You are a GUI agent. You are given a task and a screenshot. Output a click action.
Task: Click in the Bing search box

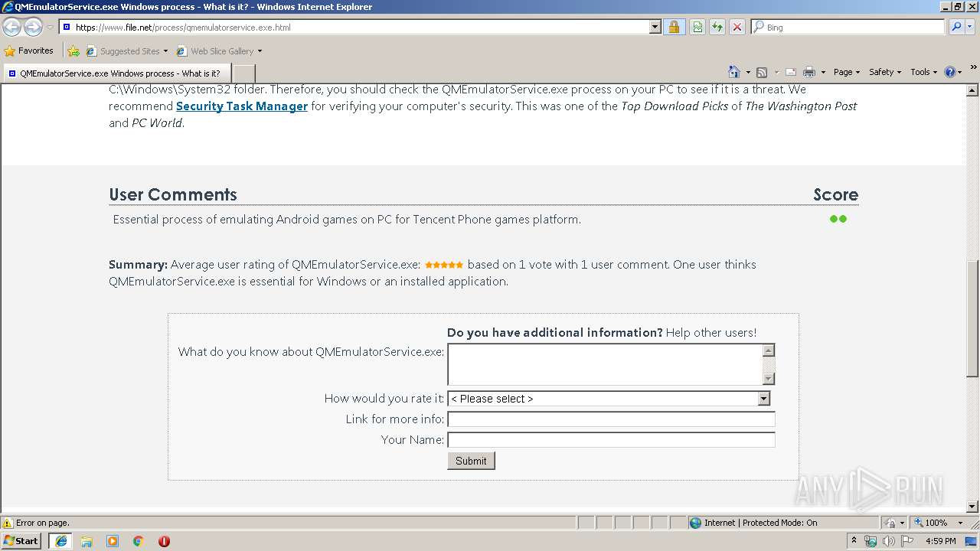848,27
